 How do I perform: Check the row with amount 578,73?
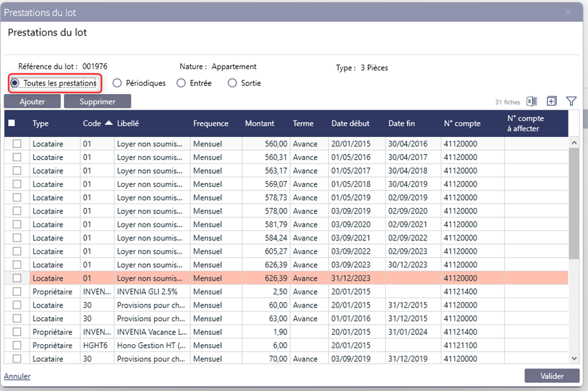coord(17,198)
